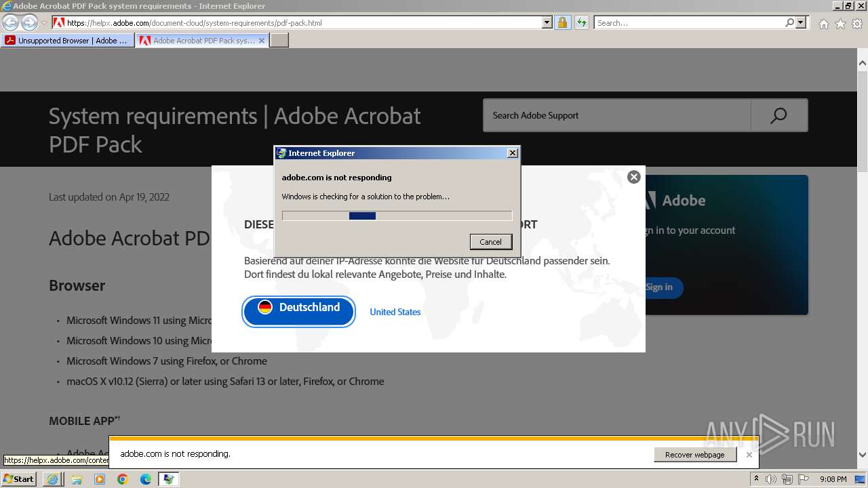Click the MOBILE APP heading
Screen dimensions: 868x488
pos(85,421)
